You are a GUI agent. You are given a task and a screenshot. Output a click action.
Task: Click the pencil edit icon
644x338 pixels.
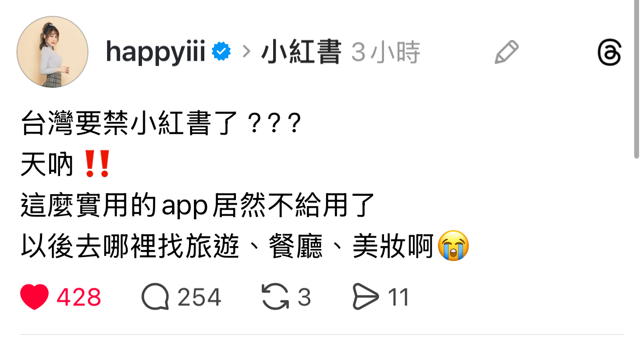[x=506, y=52]
